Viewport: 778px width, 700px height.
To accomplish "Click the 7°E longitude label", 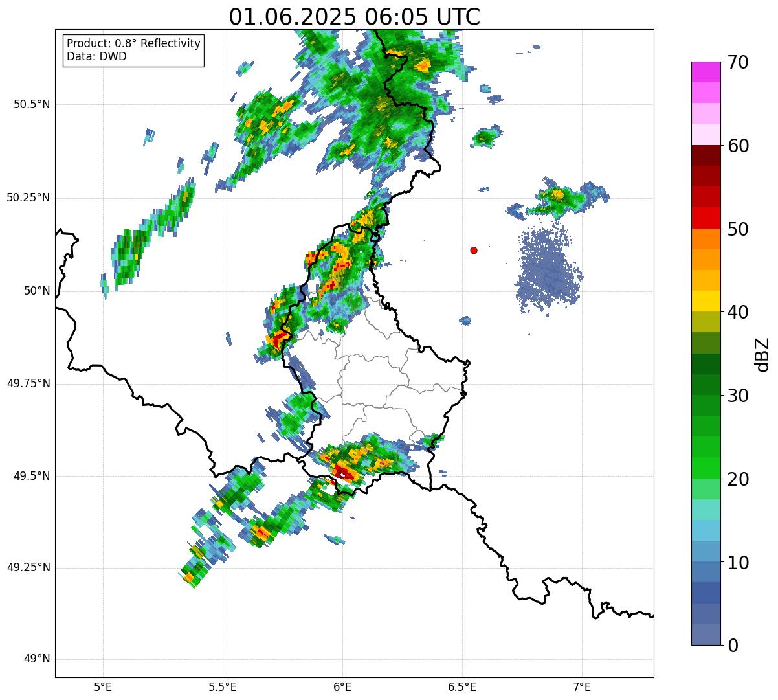I will (x=582, y=686).
